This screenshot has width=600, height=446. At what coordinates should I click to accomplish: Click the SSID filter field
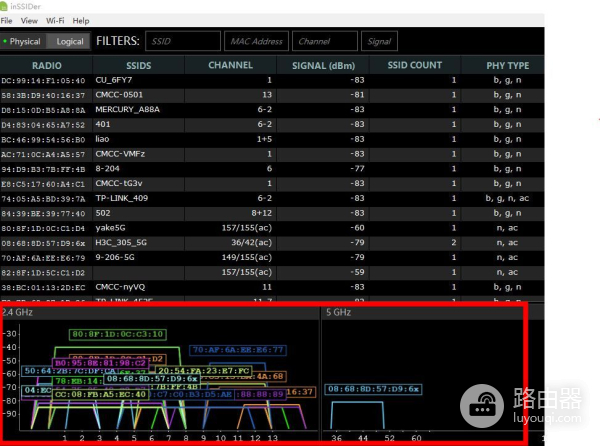tap(182, 41)
